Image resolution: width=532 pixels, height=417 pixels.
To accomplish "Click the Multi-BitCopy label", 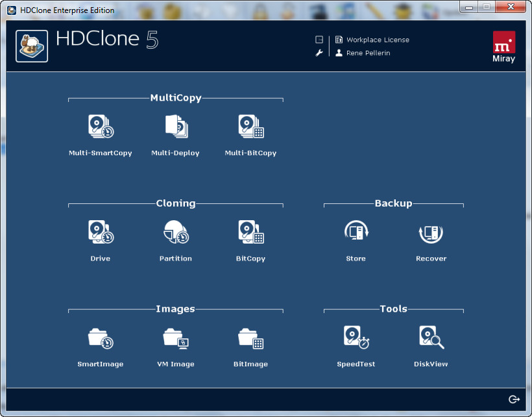I will click(x=250, y=153).
